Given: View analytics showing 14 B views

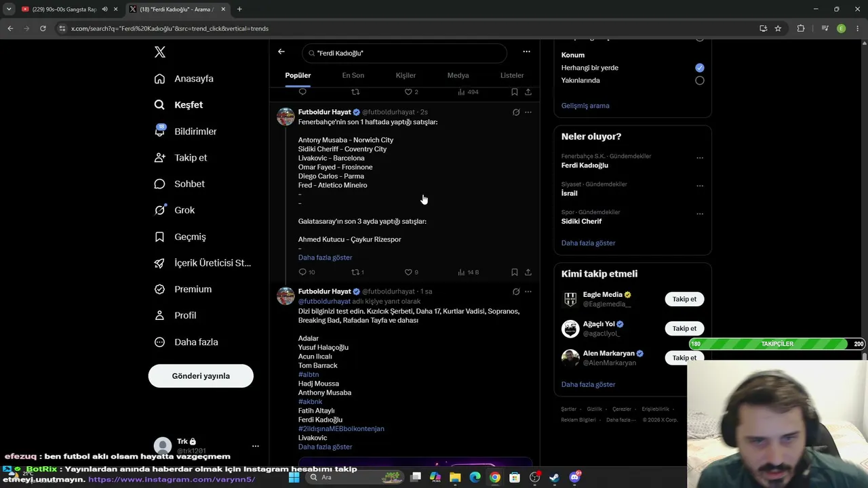Looking at the screenshot, I should (468, 272).
